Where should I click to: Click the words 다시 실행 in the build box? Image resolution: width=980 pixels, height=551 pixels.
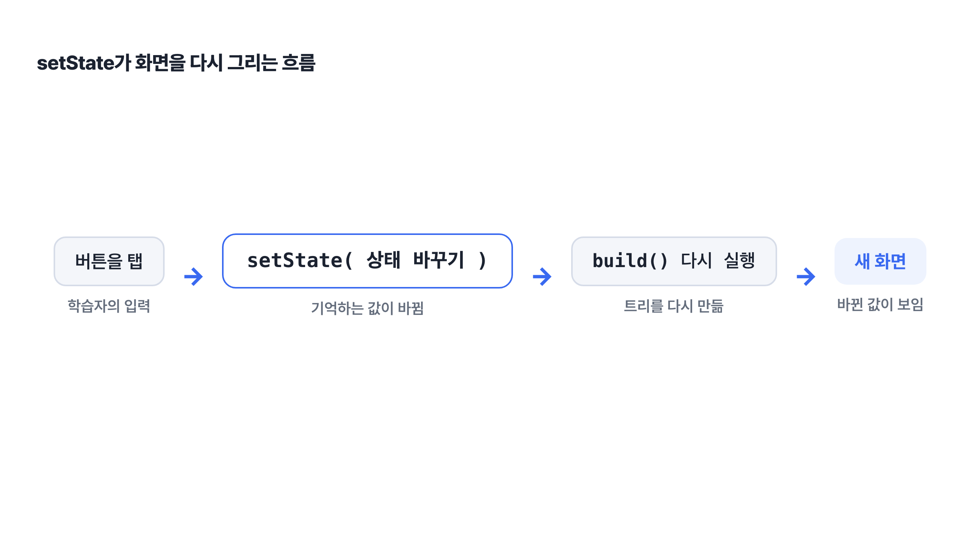pyautogui.click(x=718, y=261)
